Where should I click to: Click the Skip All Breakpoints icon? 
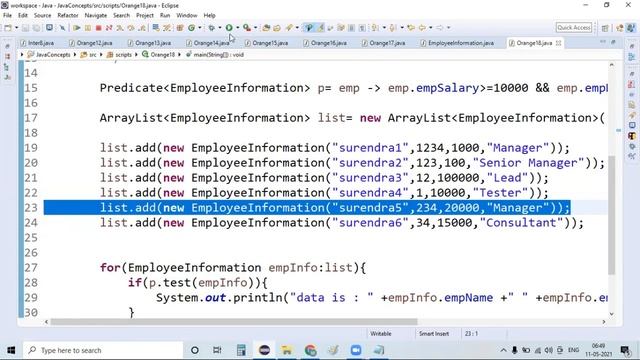[x=62, y=28]
